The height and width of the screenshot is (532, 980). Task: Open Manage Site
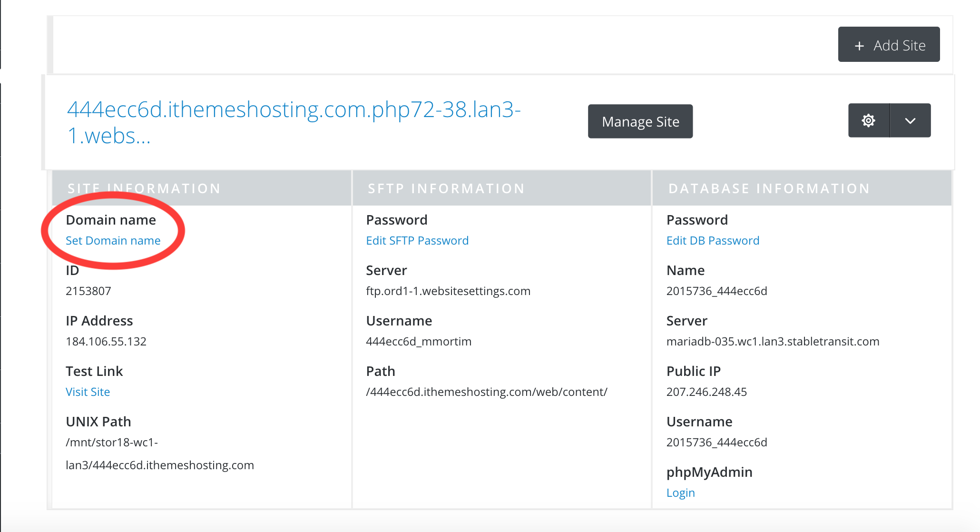point(640,122)
